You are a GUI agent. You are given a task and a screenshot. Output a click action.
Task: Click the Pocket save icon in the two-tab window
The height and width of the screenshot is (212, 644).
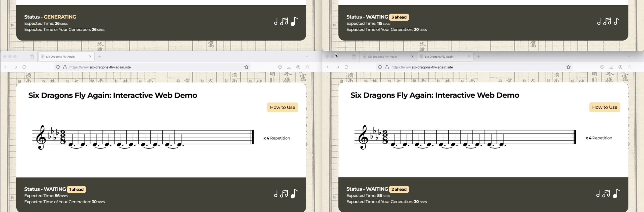602,67
